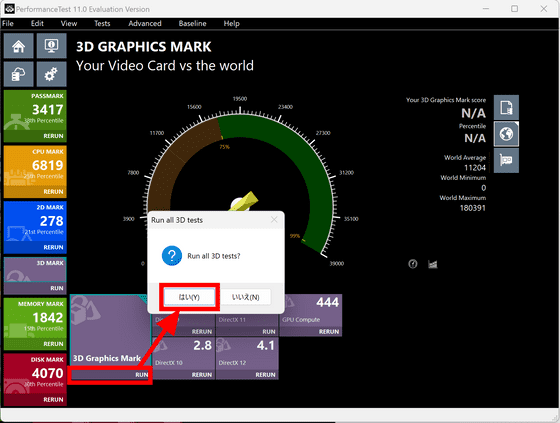This screenshot has height=423, width=560.
Task: Open the Advanced menu
Action: coord(145,24)
